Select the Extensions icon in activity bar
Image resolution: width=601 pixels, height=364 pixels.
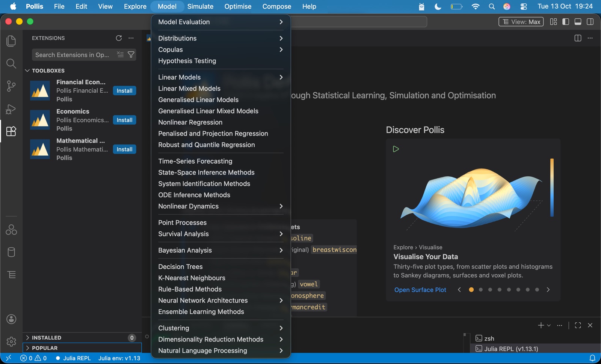(11, 131)
